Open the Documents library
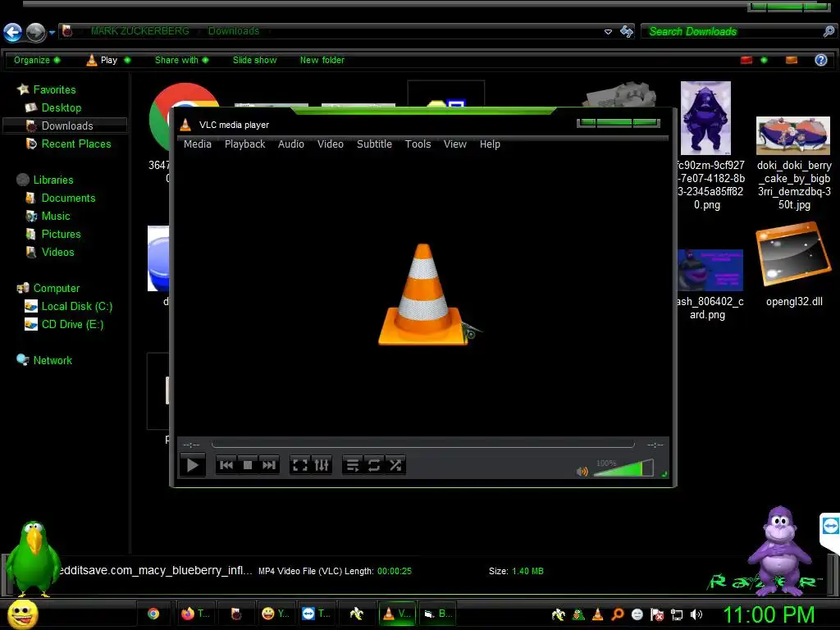840x630 pixels. click(x=68, y=198)
